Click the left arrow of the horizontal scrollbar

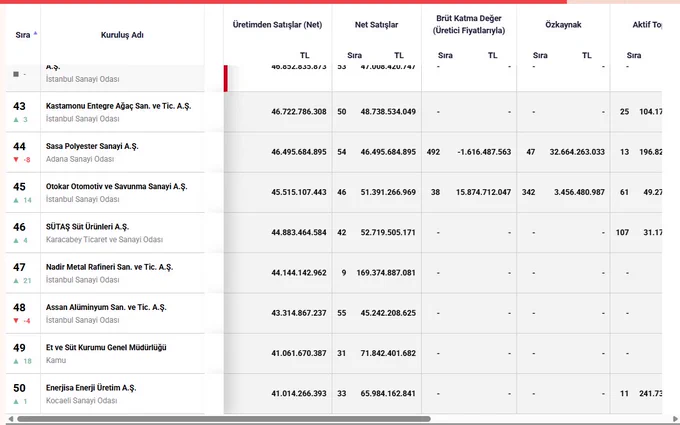[x=11, y=419]
